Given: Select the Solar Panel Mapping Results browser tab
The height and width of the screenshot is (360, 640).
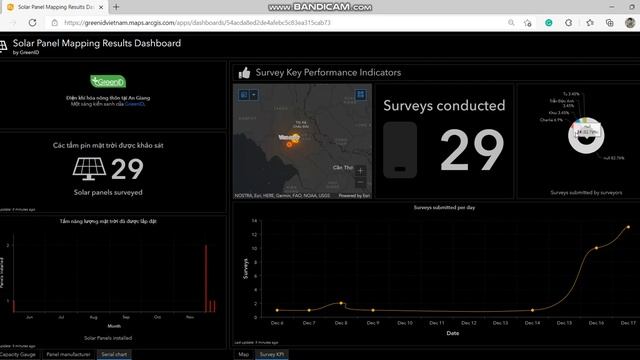Looking at the screenshot, I should [x=55, y=7].
